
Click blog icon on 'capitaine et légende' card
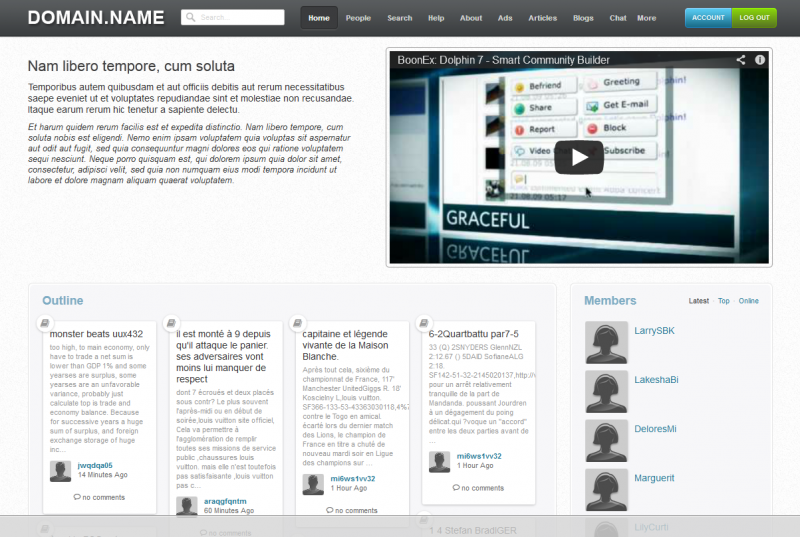(x=297, y=323)
